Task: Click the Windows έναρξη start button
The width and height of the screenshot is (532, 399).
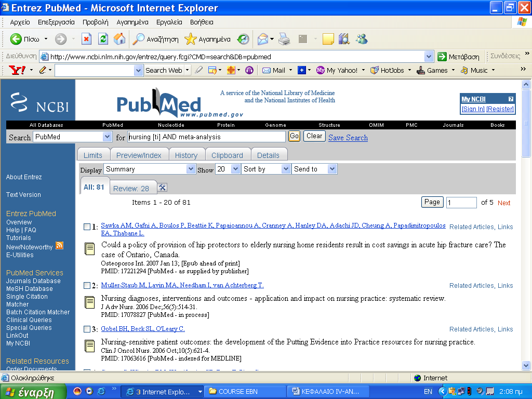Action: tap(33, 392)
